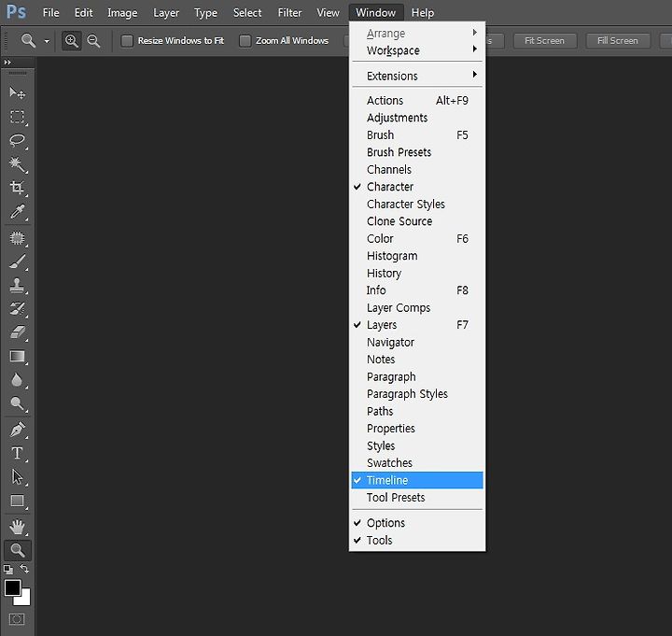Open the View menu
The width and height of the screenshot is (672, 636).
point(328,13)
